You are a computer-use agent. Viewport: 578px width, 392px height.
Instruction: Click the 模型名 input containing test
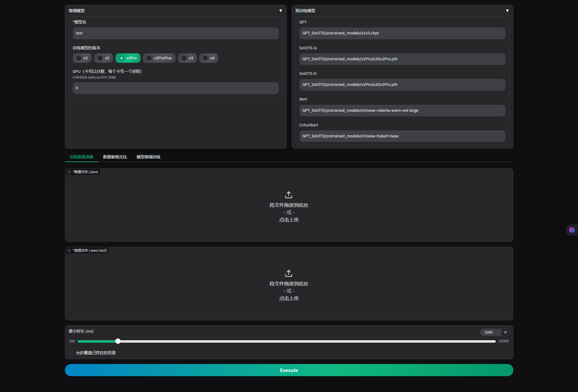[176, 33]
